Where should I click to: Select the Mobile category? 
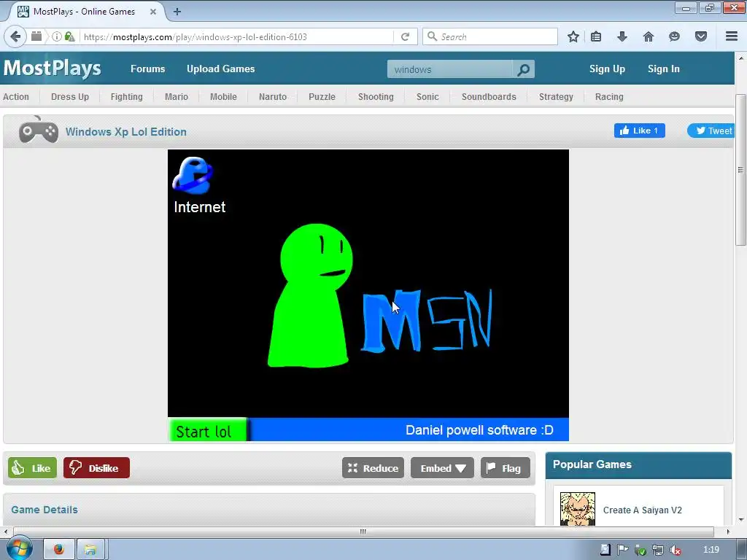tap(223, 97)
